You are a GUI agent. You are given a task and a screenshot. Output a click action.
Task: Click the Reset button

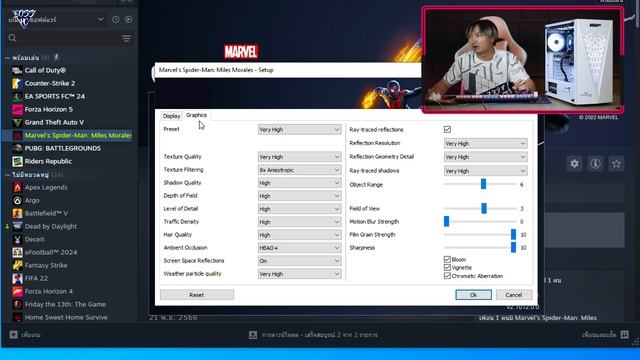coord(197,295)
